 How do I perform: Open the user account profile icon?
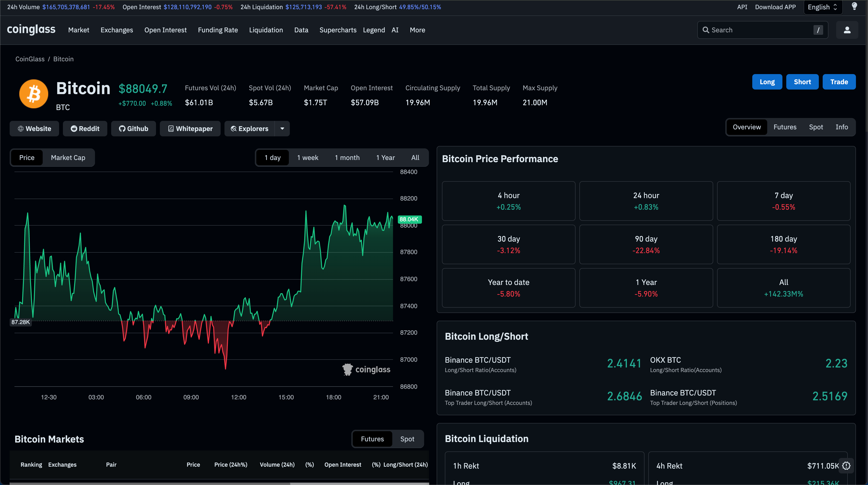tap(847, 30)
